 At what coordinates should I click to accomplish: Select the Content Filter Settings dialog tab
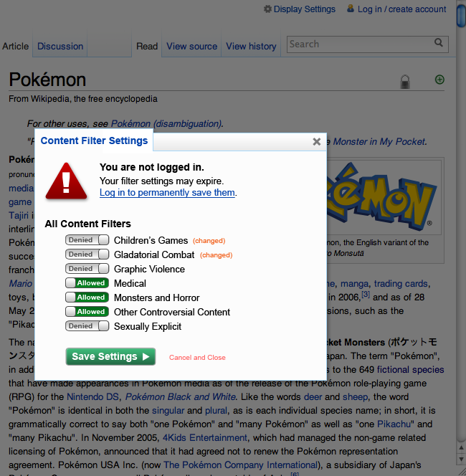click(94, 141)
